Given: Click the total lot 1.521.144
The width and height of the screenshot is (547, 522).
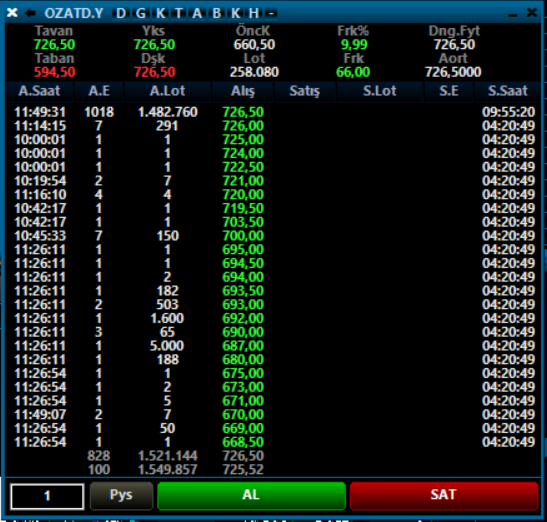Looking at the screenshot, I should [168, 456].
